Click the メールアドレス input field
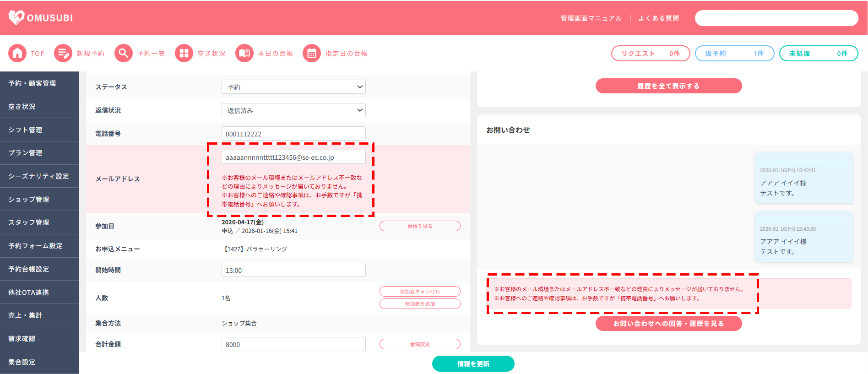This screenshot has width=868, height=374. 293,157
